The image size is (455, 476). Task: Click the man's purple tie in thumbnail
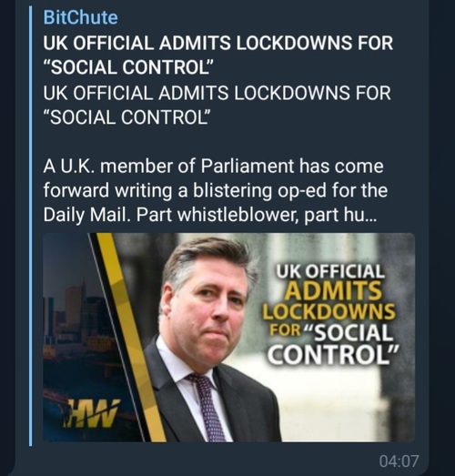click(207, 407)
